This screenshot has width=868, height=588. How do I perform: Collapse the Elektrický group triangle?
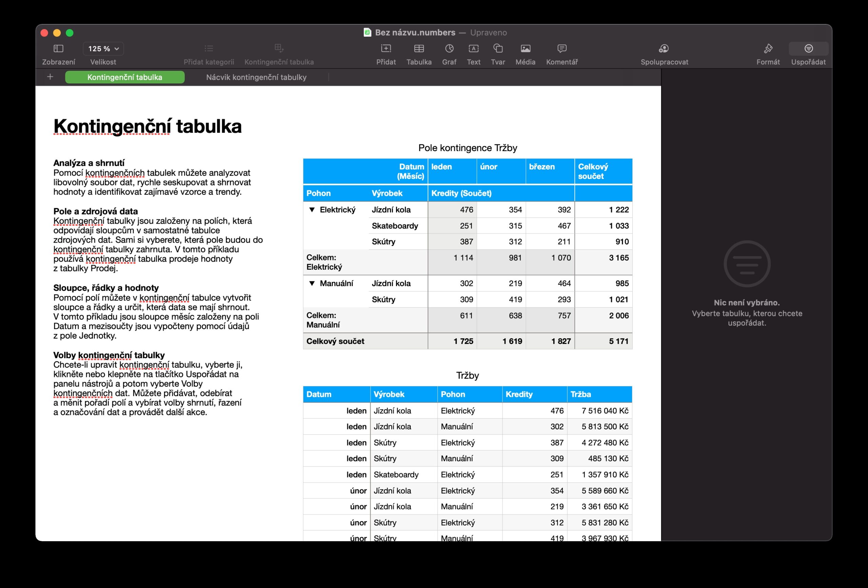[x=312, y=210]
